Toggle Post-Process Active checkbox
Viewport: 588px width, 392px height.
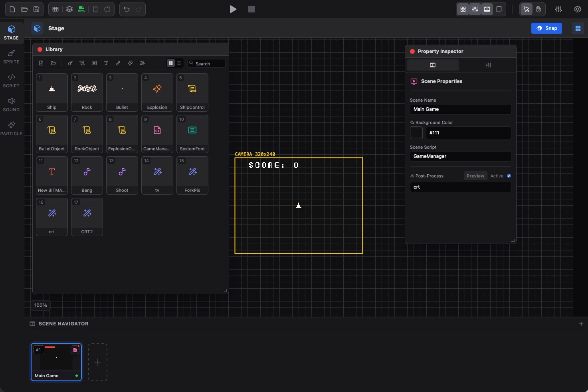(509, 176)
